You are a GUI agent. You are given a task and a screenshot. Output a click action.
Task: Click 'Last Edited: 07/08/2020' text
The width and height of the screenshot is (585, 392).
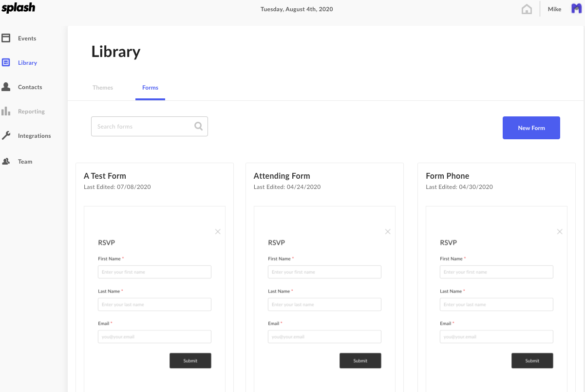tap(117, 187)
